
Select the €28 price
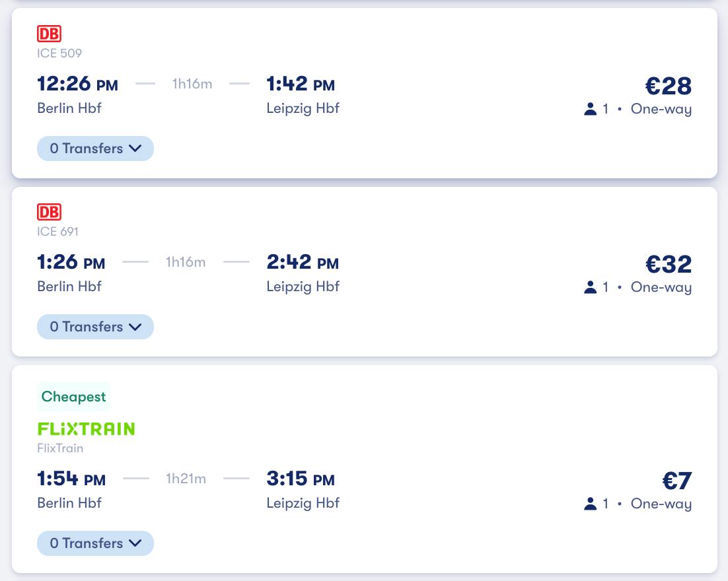pyautogui.click(x=668, y=86)
